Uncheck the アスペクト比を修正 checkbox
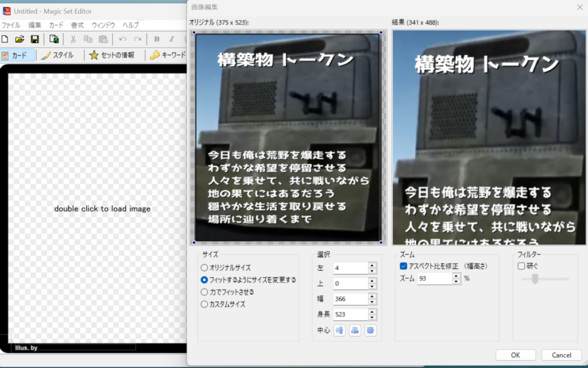The width and height of the screenshot is (588, 368). pyautogui.click(x=404, y=266)
